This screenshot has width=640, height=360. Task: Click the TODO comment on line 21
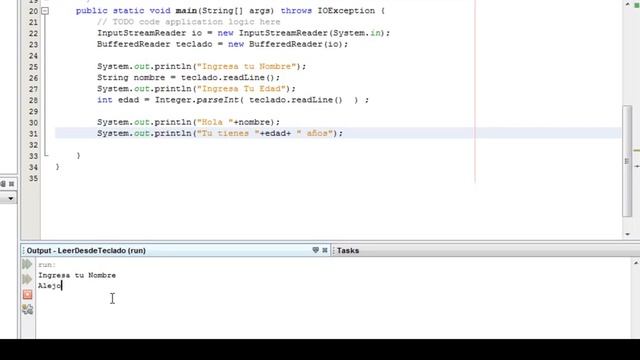(x=189, y=22)
